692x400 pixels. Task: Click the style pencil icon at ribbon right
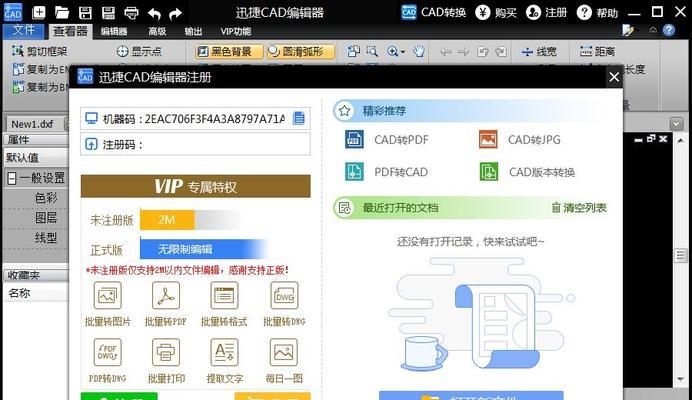pos(628,30)
